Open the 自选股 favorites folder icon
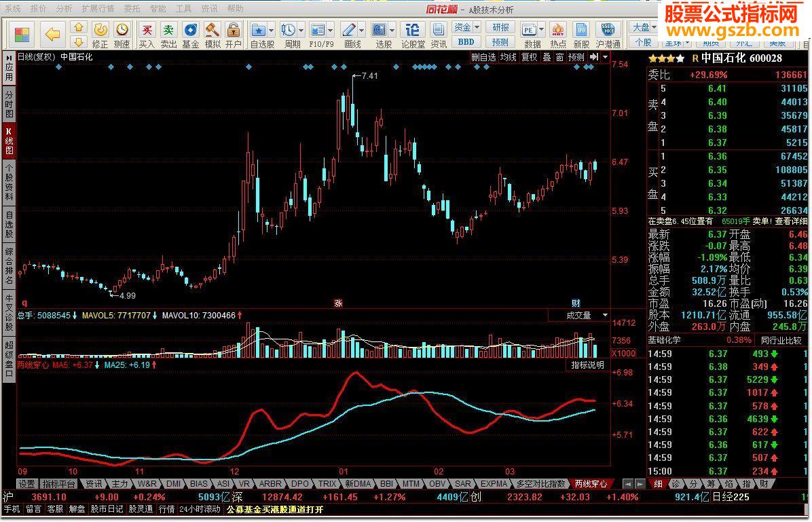The height and width of the screenshot is (522, 812). (259, 30)
